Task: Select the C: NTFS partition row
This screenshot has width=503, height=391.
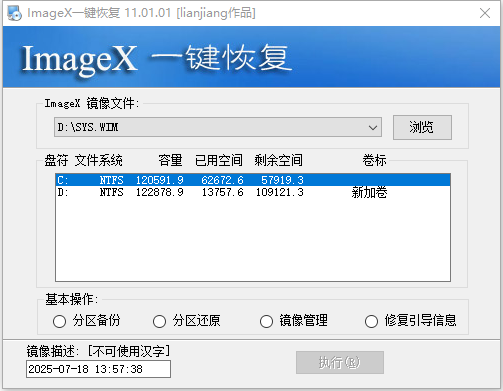Action: pyautogui.click(x=253, y=180)
